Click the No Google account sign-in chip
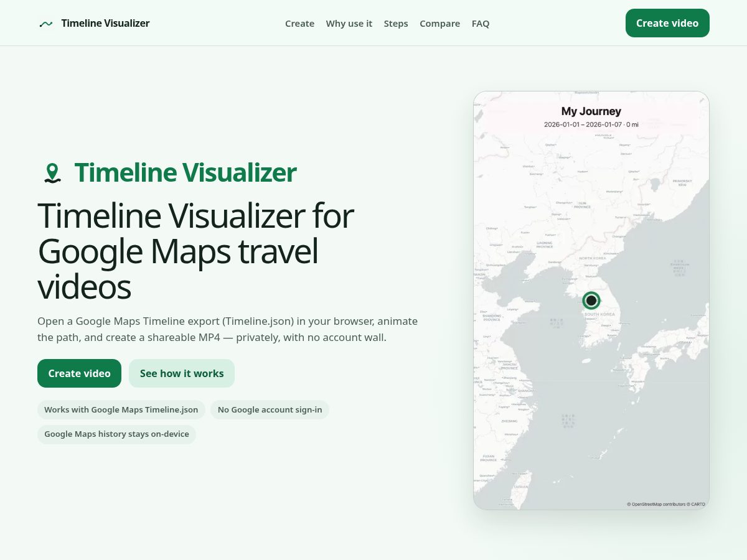The image size is (747, 560). pyautogui.click(x=270, y=409)
